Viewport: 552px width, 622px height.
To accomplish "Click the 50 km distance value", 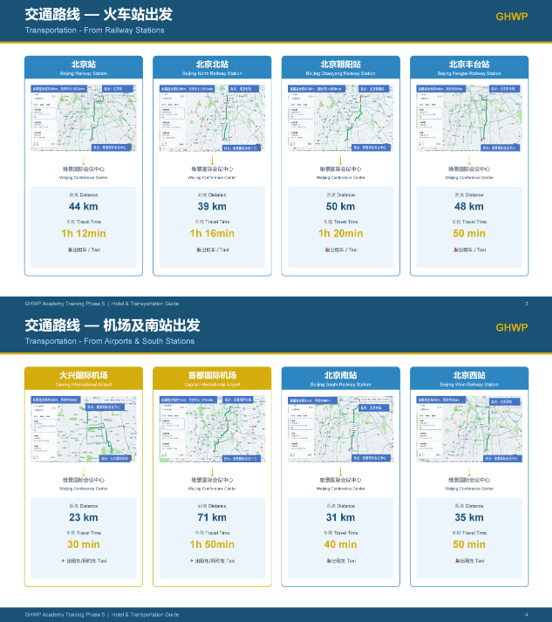I will [x=341, y=207].
